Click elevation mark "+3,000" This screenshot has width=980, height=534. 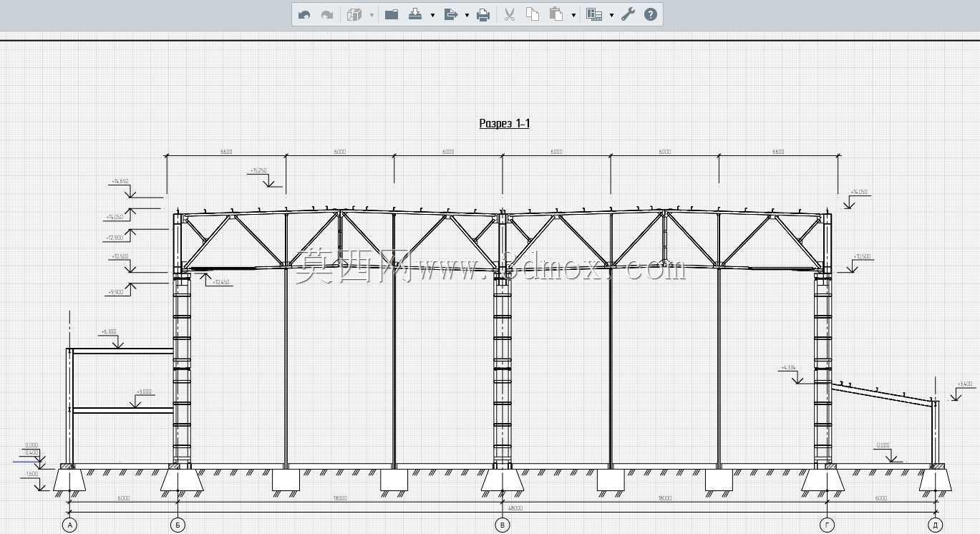(x=144, y=392)
